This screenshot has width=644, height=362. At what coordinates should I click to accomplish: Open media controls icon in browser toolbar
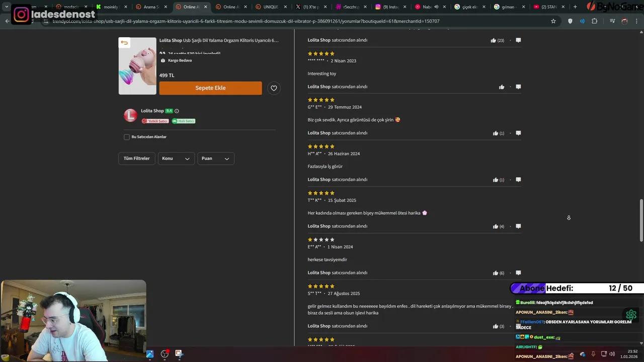[x=612, y=21]
